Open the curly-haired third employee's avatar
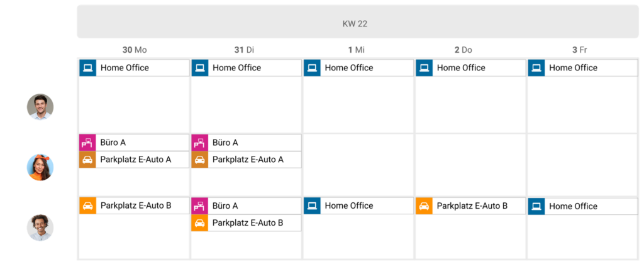This screenshot has width=644, height=274. click(40, 228)
